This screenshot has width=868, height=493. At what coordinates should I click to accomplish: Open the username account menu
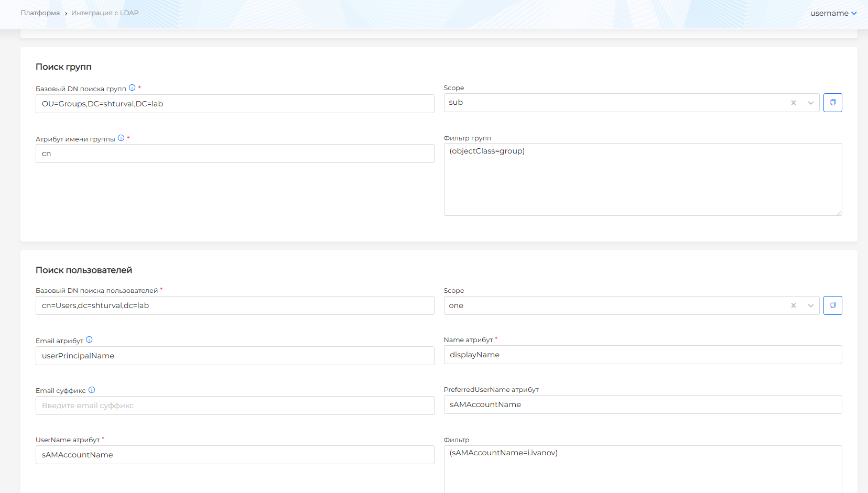833,13
